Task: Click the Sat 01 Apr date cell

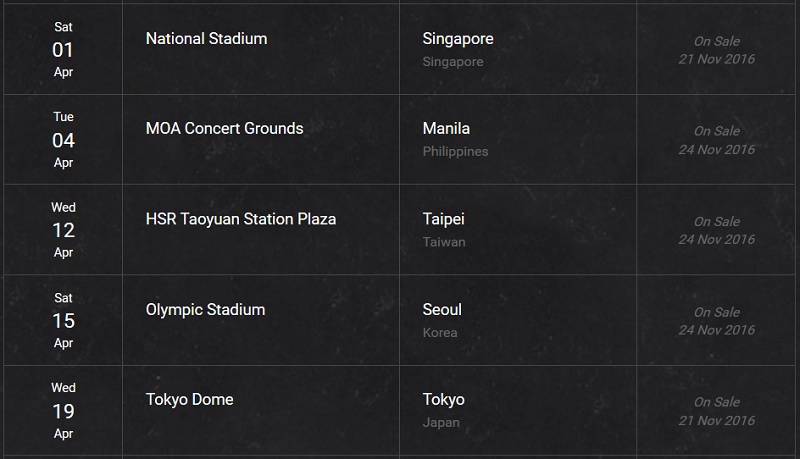Action: [x=63, y=49]
